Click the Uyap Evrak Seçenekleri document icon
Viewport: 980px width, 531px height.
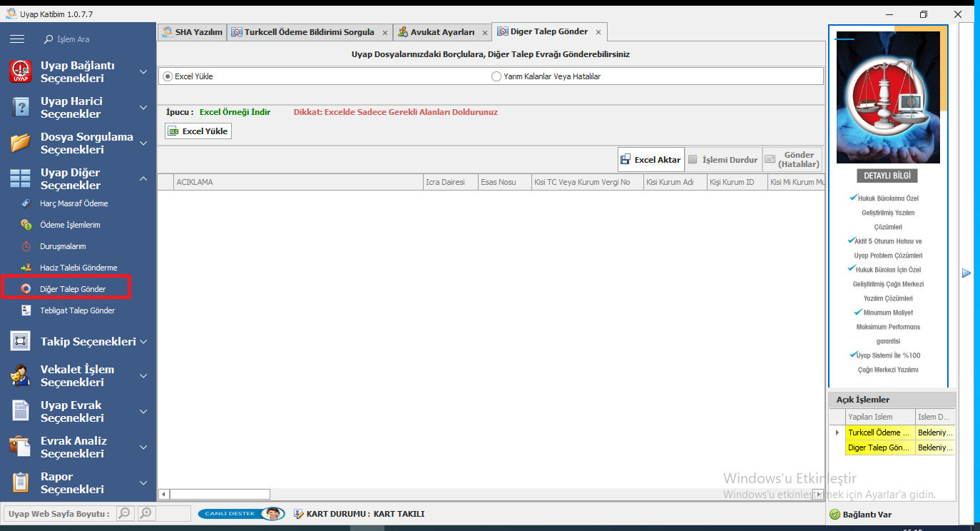(x=20, y=411)
